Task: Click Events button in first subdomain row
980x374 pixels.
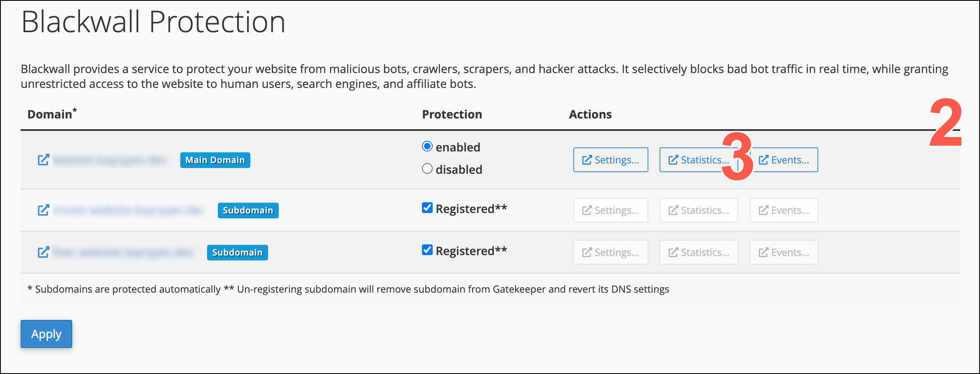Action: 784,210
